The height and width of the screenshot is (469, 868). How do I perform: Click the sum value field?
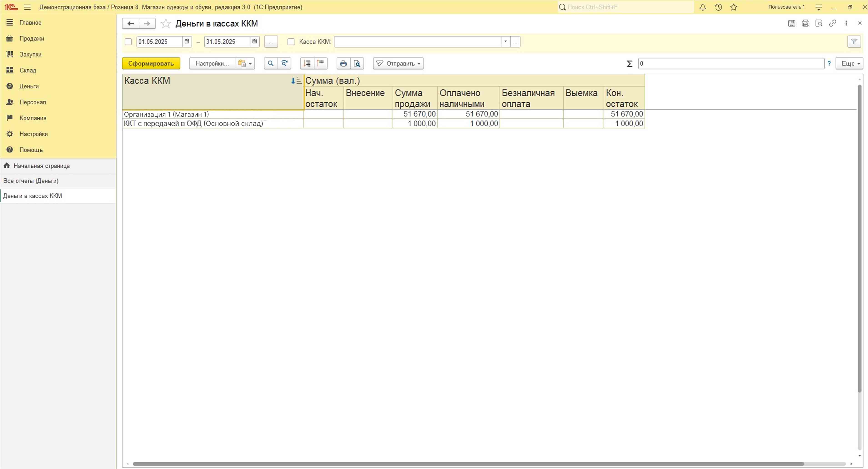731,63
